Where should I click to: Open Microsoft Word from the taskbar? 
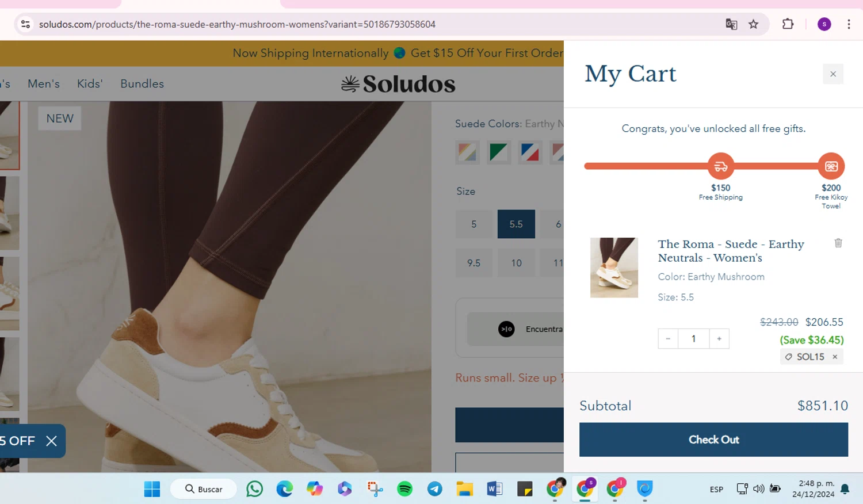pos(494,489)
